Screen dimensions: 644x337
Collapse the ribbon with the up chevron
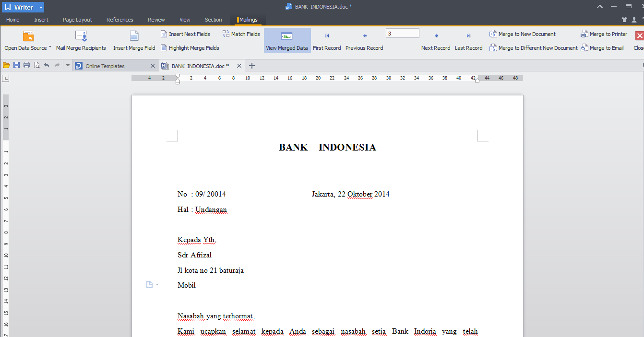tap(600, 7)
